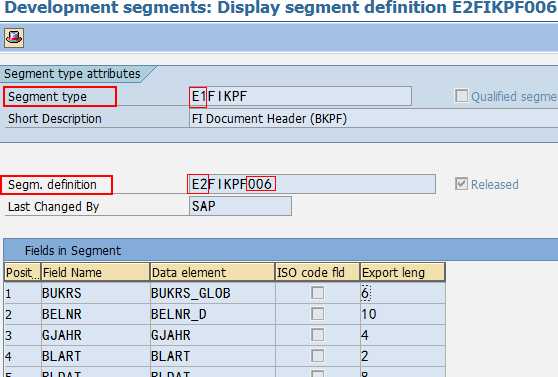The image size is (558, 377).
Task: Select the BLART data element cell
Action: 212,356
